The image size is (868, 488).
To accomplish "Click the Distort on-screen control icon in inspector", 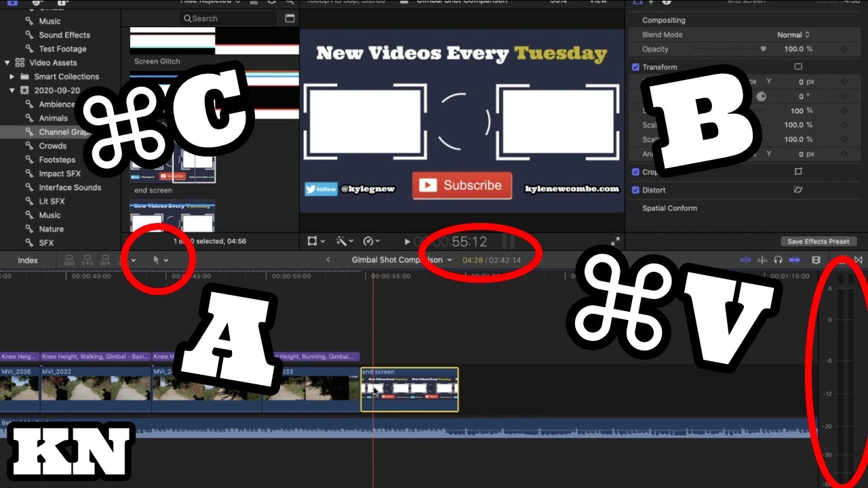I will (x=798, y=190).
